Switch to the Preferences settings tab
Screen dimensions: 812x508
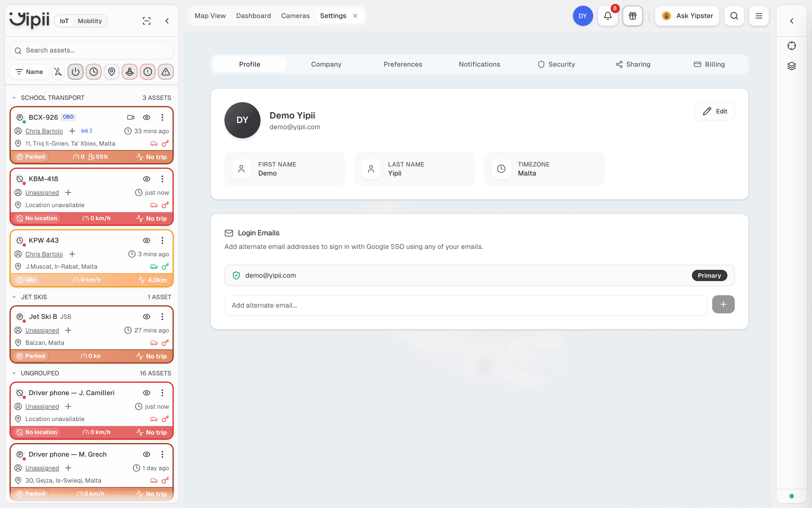point(403,64)
